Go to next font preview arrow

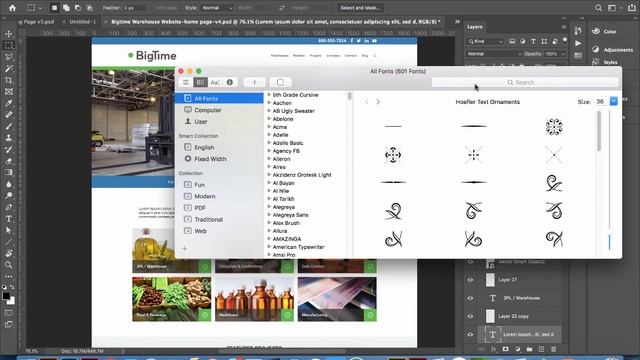coord(378,102)
